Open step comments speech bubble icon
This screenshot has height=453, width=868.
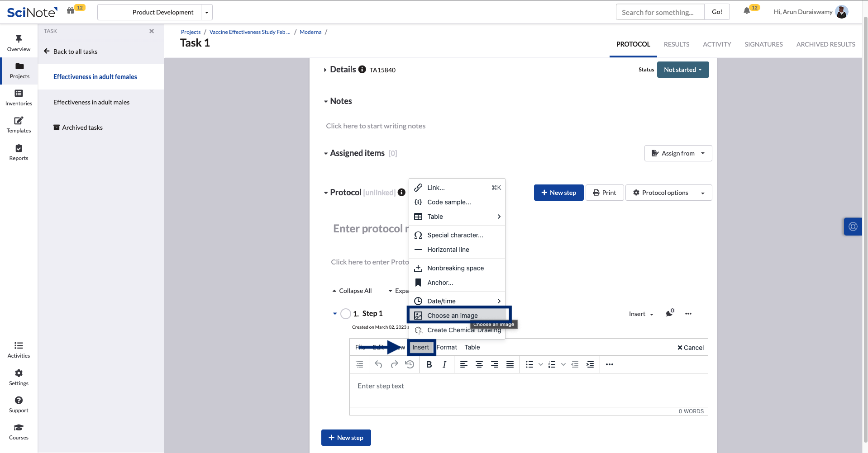coord(669,314)
